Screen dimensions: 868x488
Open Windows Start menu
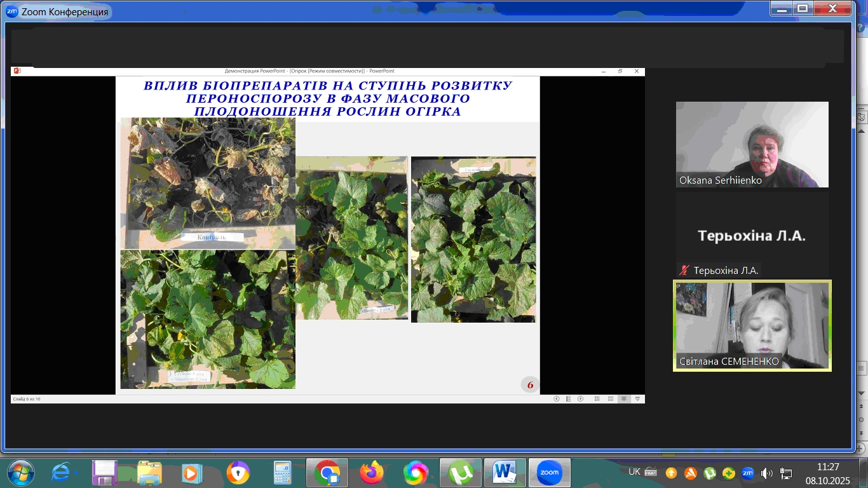pyautogui.click(x=20, y=473)
